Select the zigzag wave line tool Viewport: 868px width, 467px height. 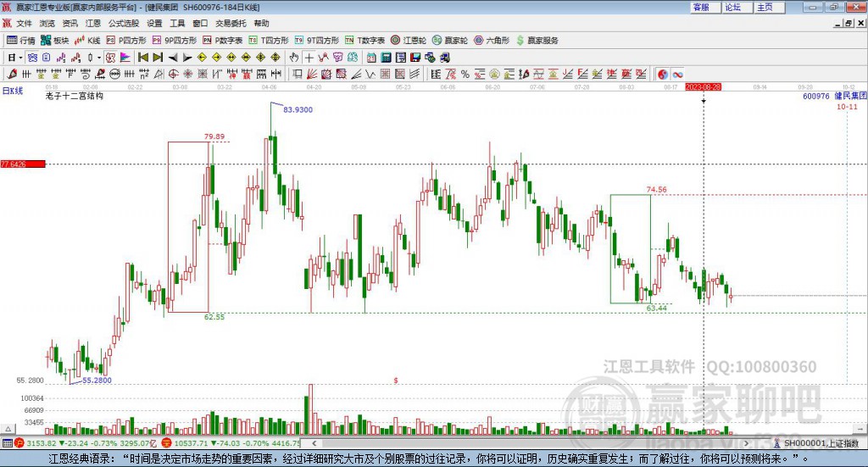(x=370, y=74)
